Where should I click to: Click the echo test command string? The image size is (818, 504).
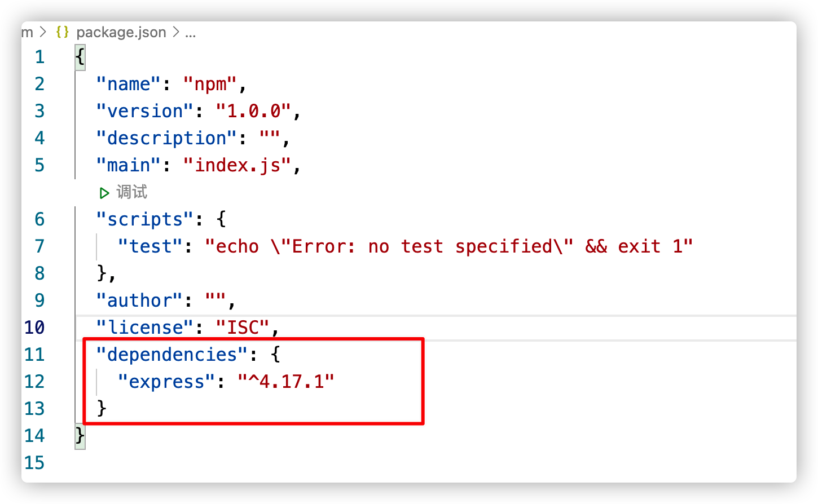pos(448,246)
